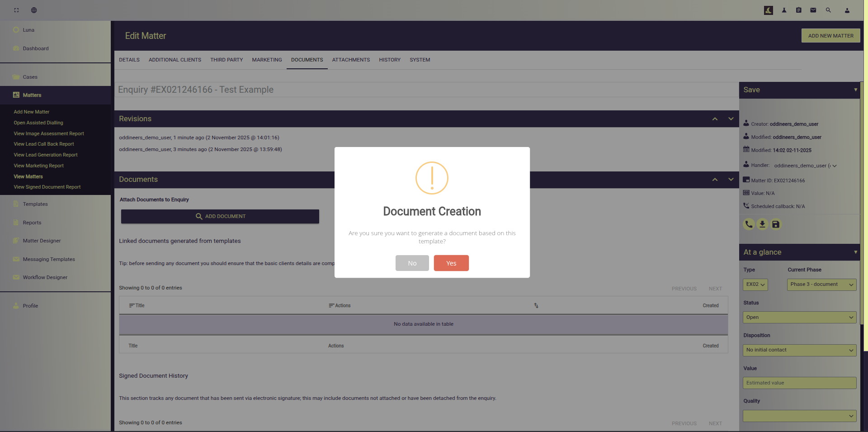
Task: Open the mail envelope icon
Action: (x=813, y=10)
